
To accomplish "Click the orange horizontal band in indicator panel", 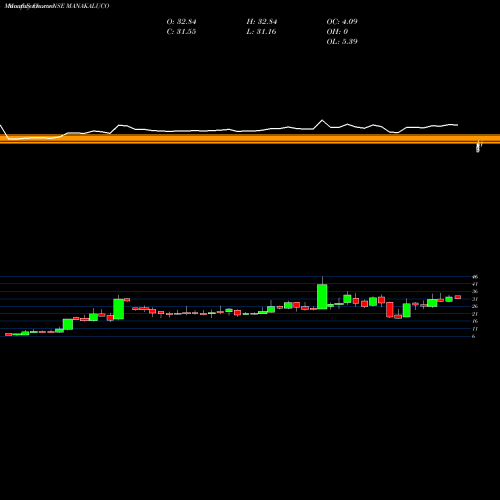I will point(250,139).
